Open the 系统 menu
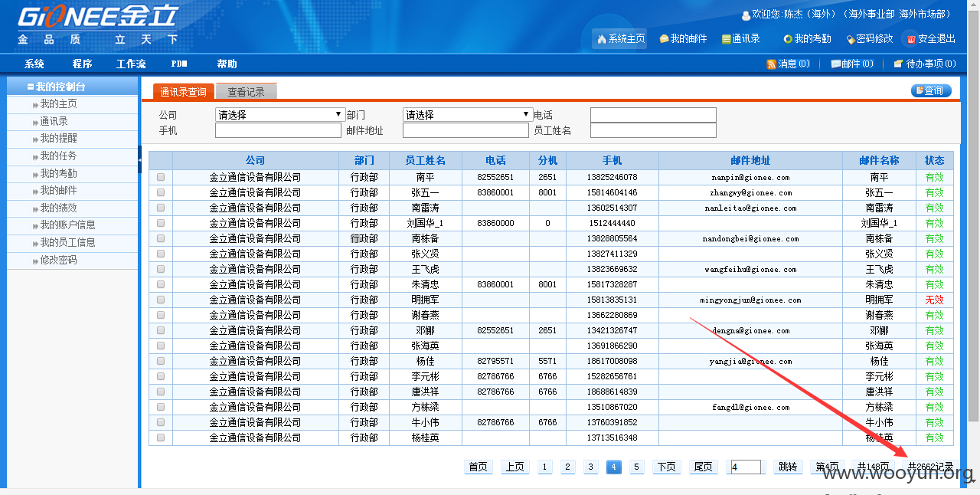This screenshot has width=980, height=495. (x=34, y=64)
